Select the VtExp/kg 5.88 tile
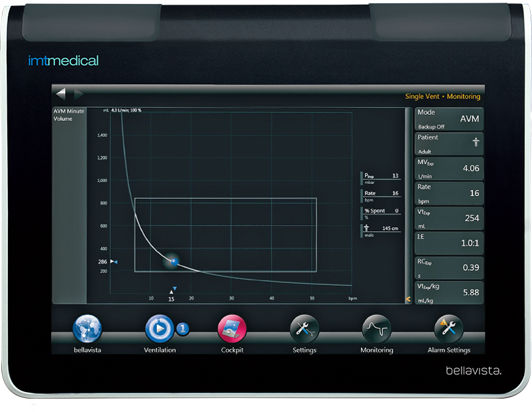The height and width of the screenshot is (412, 532). 449,292
